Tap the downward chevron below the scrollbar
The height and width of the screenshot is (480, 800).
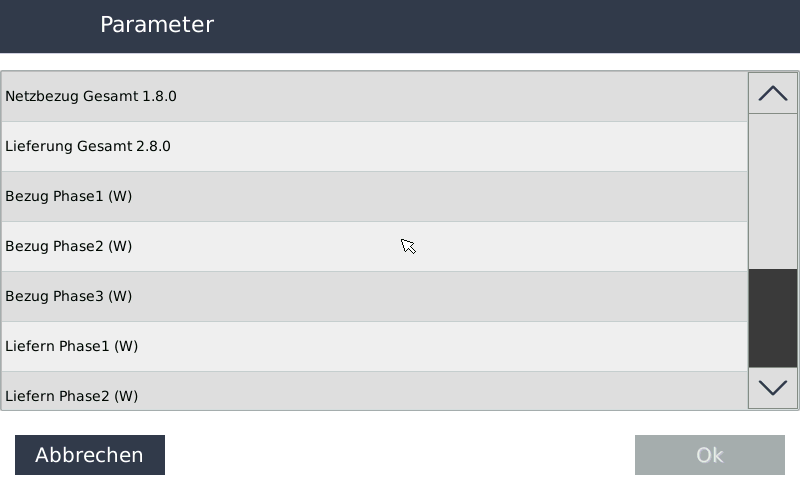(773, 388)
